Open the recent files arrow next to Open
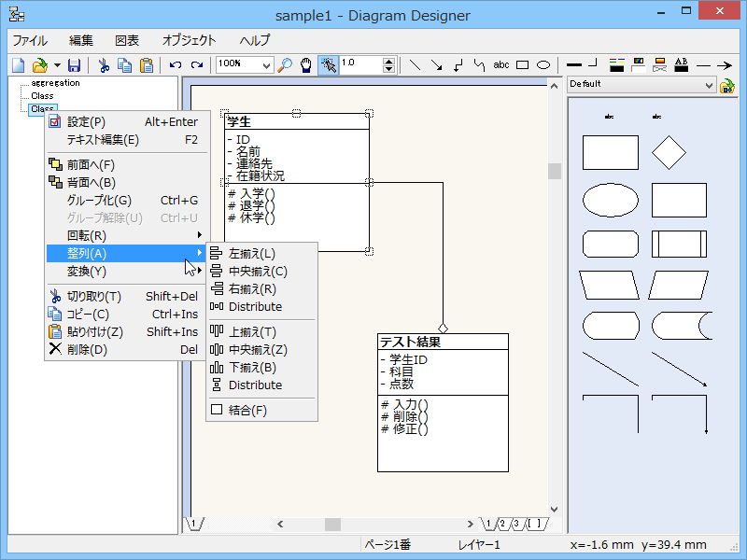Image resolution: width=747 pixels, height=560 pixels. (x=57, y=65)
